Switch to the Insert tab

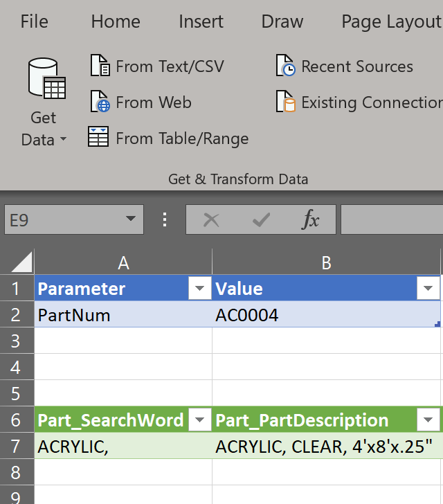201,21
